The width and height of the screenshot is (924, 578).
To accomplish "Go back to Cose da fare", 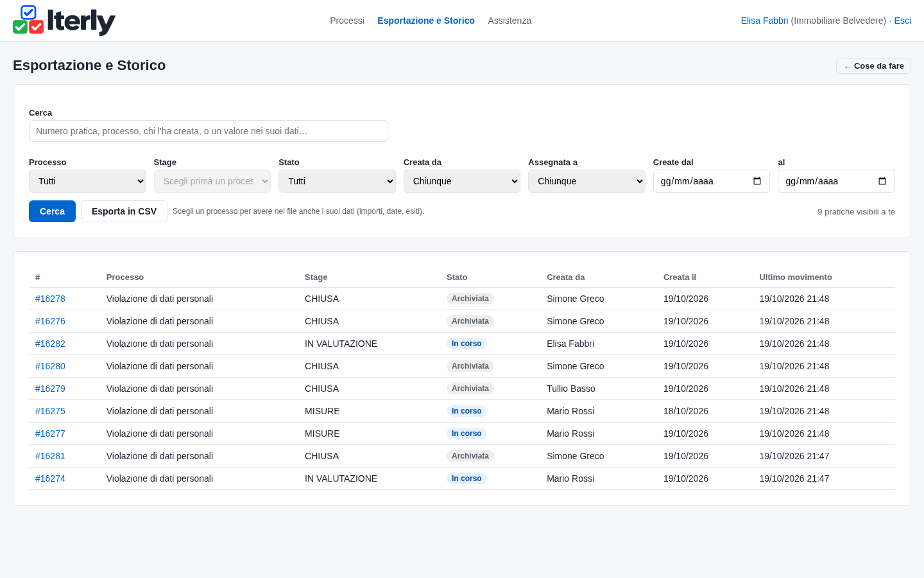I will [873, 66].
